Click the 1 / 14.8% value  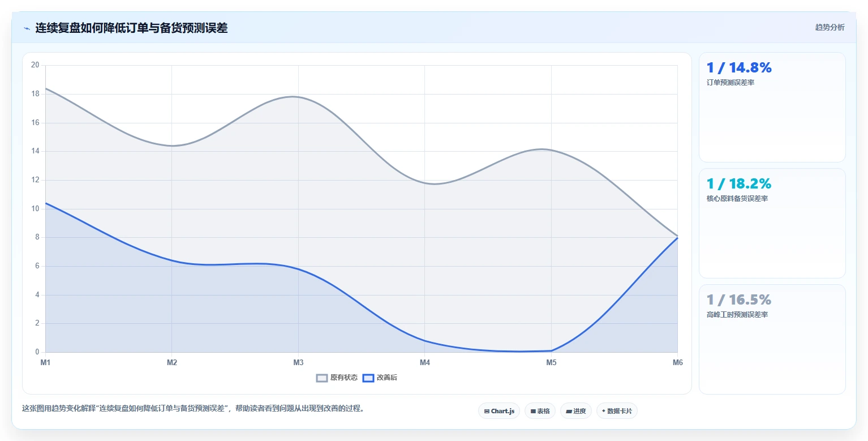[739, 68]
